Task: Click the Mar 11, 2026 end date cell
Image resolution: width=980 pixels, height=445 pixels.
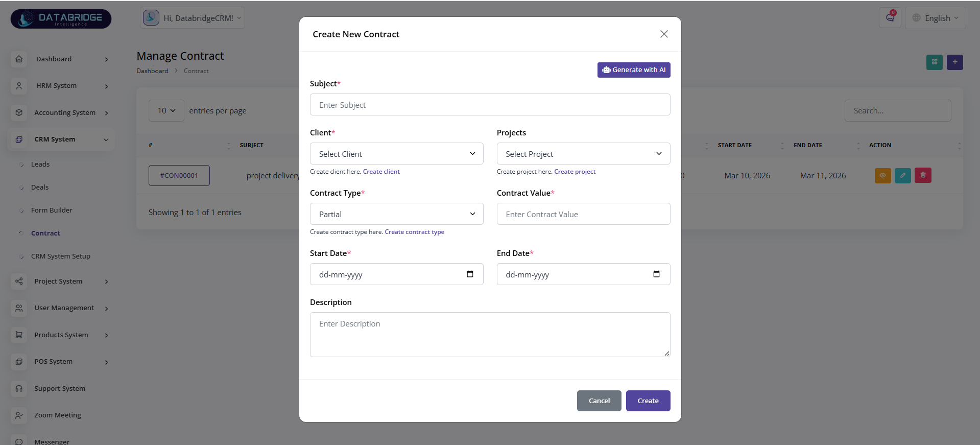Action: click(x=823, y=176)
